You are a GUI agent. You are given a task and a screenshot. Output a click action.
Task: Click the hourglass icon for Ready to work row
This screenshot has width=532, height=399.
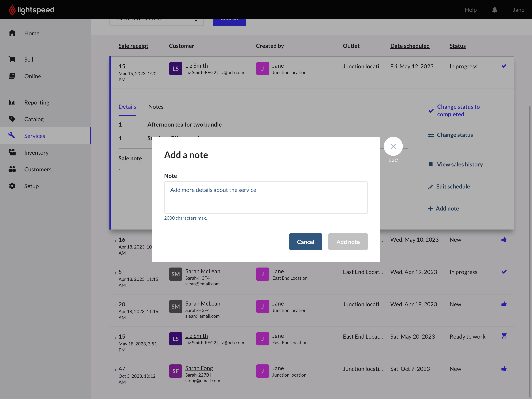pyautogui.click(x=504, y=336)
